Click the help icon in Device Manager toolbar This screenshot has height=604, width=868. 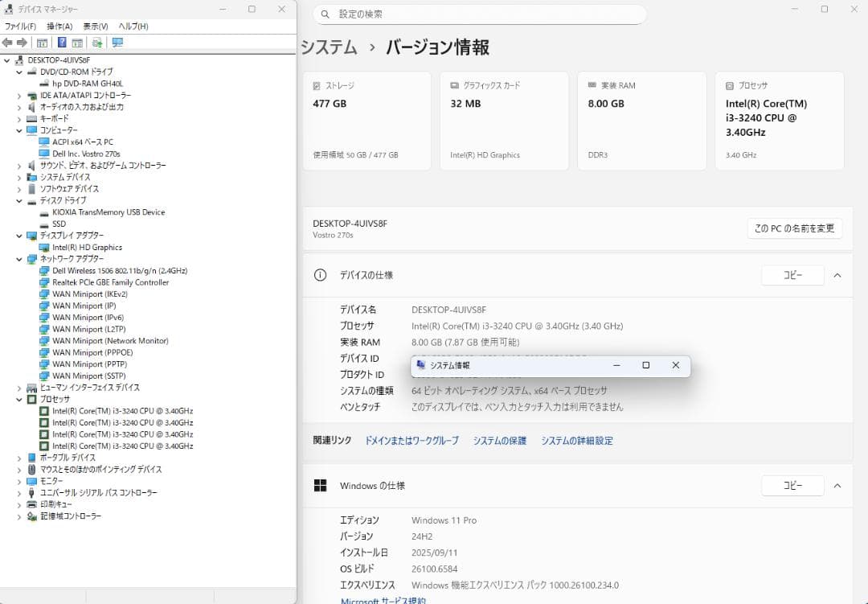pyautogui.click(x=62, y=43)
